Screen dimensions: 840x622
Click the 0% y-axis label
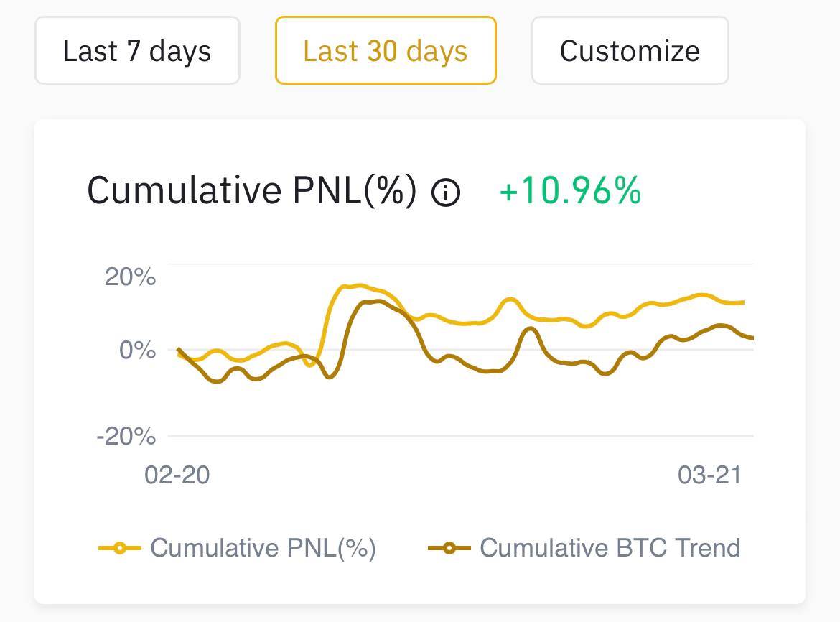click(137, 350)
